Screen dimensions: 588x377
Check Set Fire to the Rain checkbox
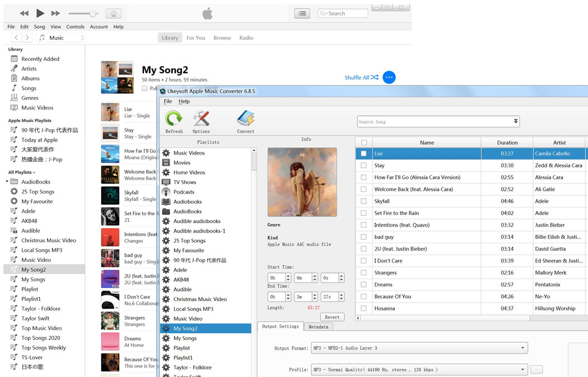pyautogui.click(x=363, y=213)
